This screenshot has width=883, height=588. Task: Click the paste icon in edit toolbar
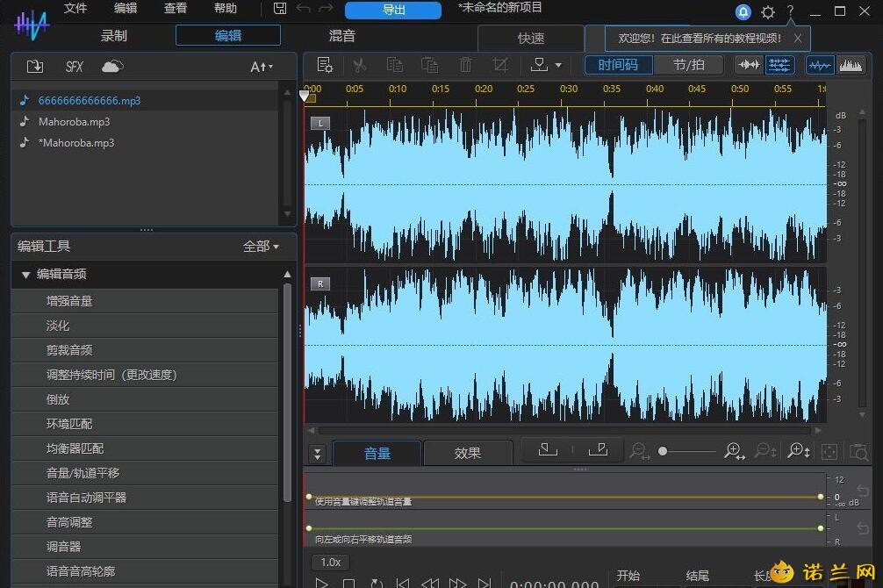[x=430, y=65]
